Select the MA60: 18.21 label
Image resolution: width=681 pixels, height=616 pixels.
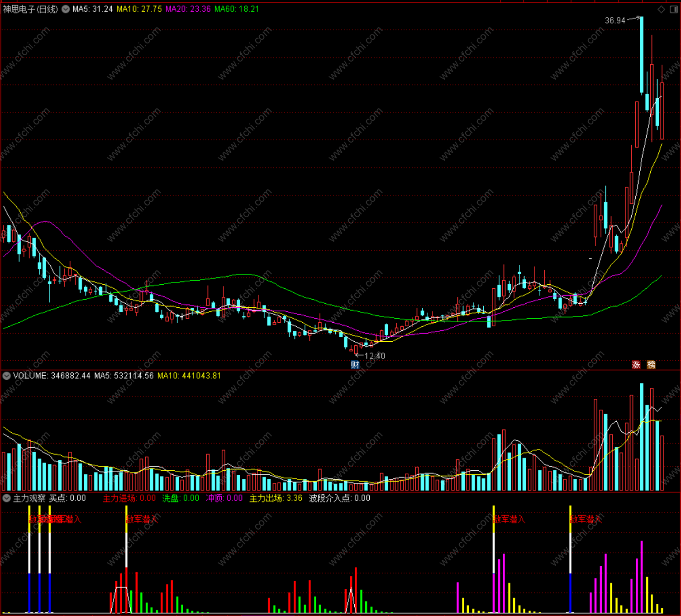coord(237,9)
